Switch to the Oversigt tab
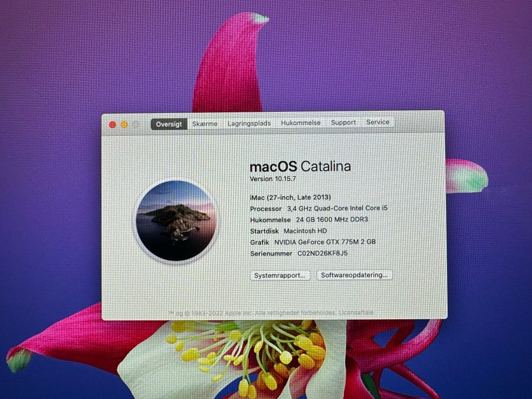 pyautogui.click(x=169, y=124)
